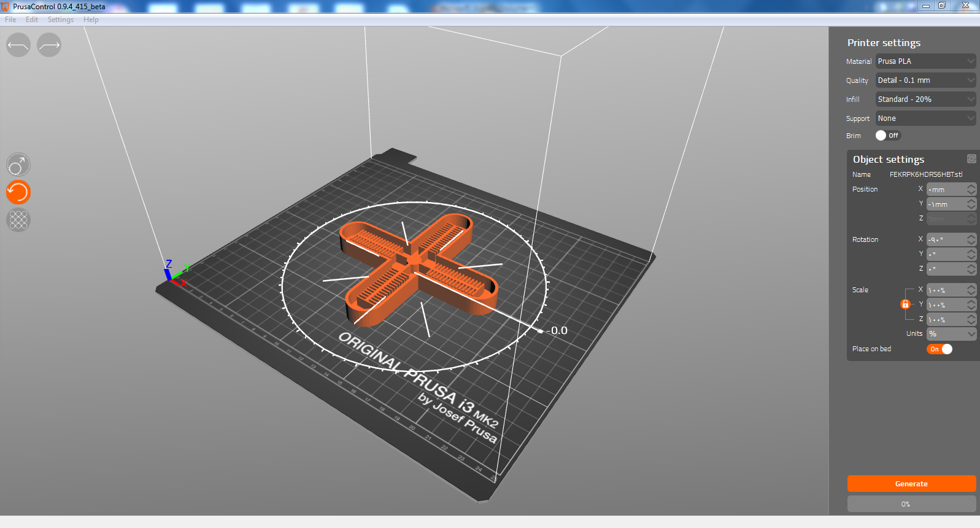Click the rotation handle near -0.0
Screen dimensions: 980x528
point(540,331)
